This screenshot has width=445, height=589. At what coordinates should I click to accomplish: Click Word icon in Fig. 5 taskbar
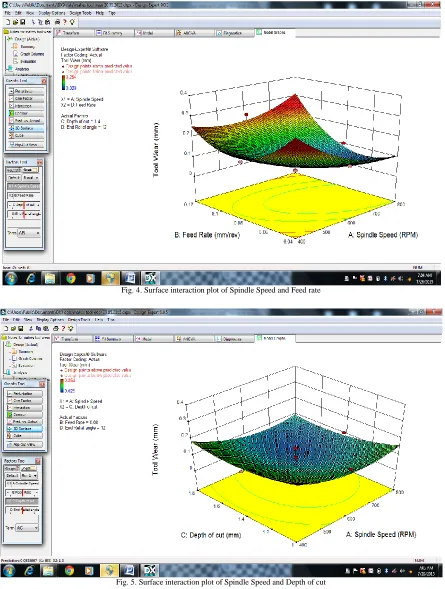pos(129,571)
